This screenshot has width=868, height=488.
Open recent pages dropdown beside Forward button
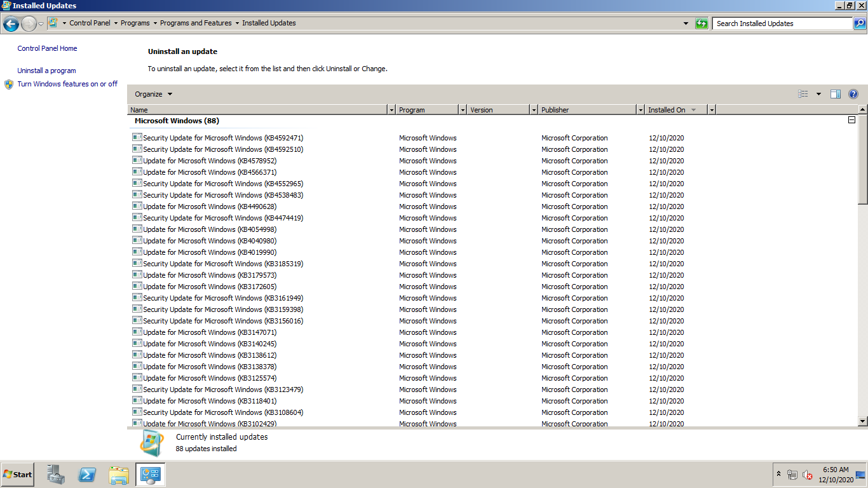coord(41,24)
